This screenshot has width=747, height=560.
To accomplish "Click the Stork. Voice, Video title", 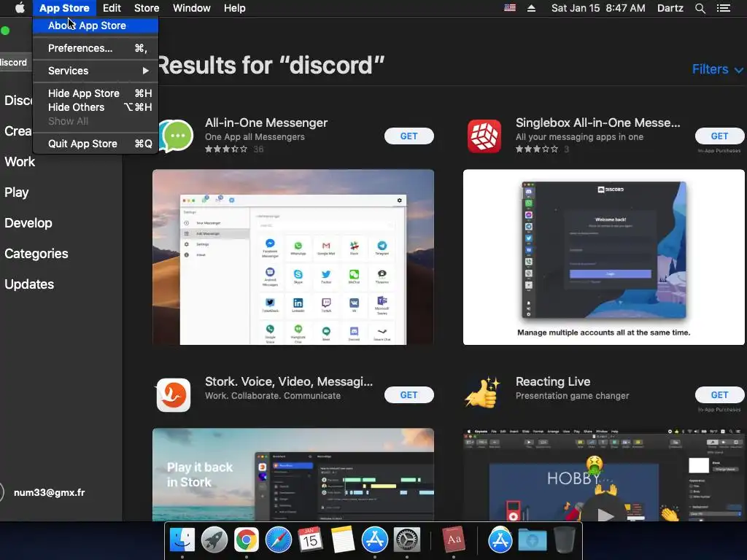I will tap(289, 382).
